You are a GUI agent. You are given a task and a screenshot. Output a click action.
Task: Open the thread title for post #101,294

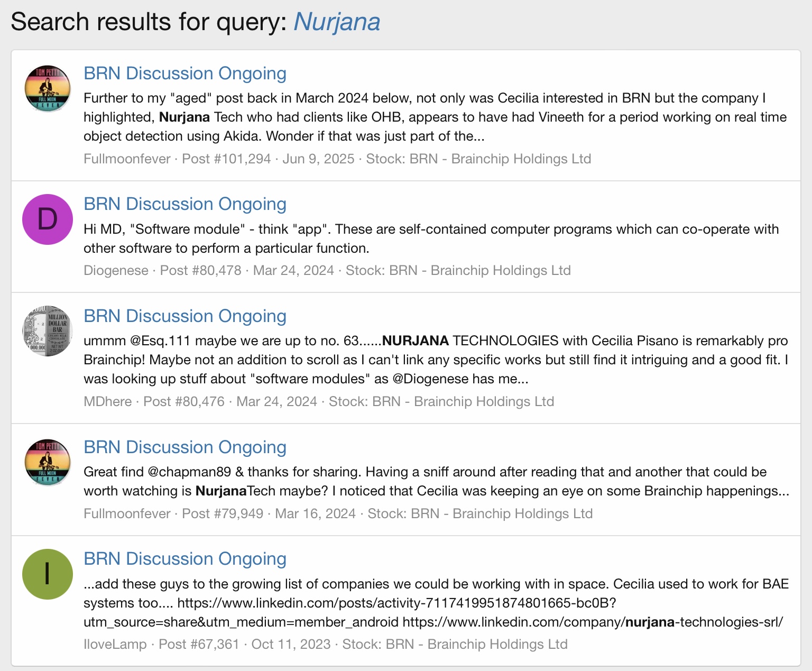tap(185, 73)
